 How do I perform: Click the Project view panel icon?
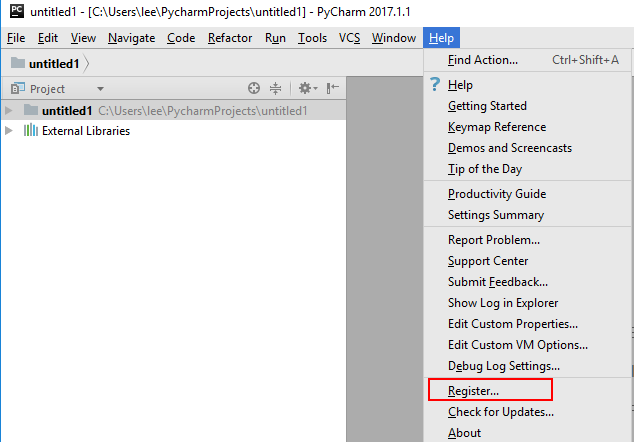(18, 88)
